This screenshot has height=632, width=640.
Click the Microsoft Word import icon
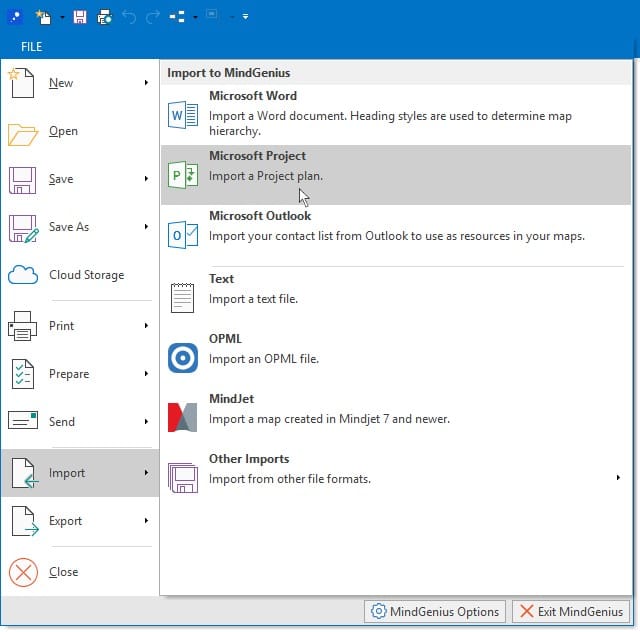click(183, 115)
